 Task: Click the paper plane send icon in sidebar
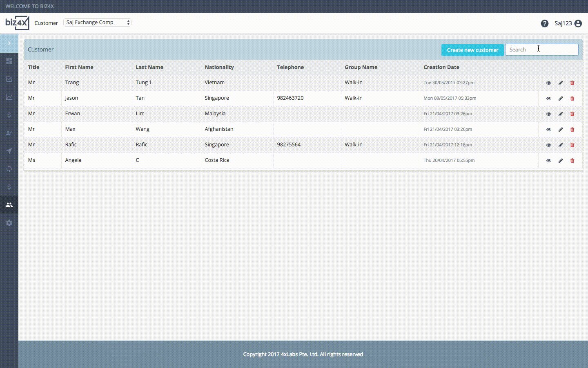pos(9,151)
